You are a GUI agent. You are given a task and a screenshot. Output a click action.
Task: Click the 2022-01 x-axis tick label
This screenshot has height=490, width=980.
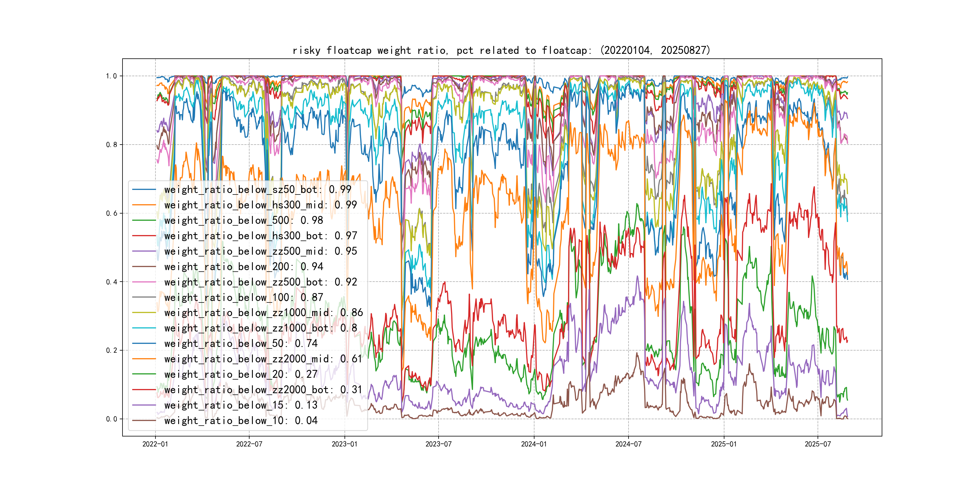155,444
